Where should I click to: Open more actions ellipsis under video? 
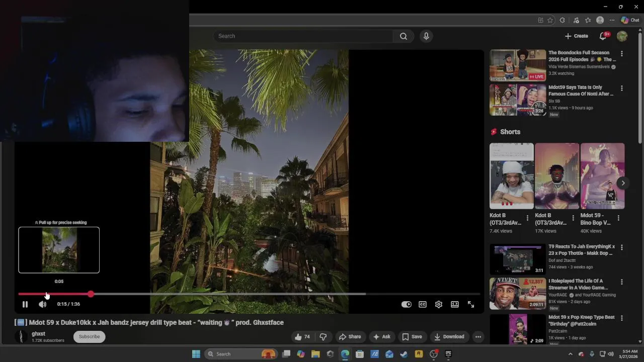click(478, 337)
